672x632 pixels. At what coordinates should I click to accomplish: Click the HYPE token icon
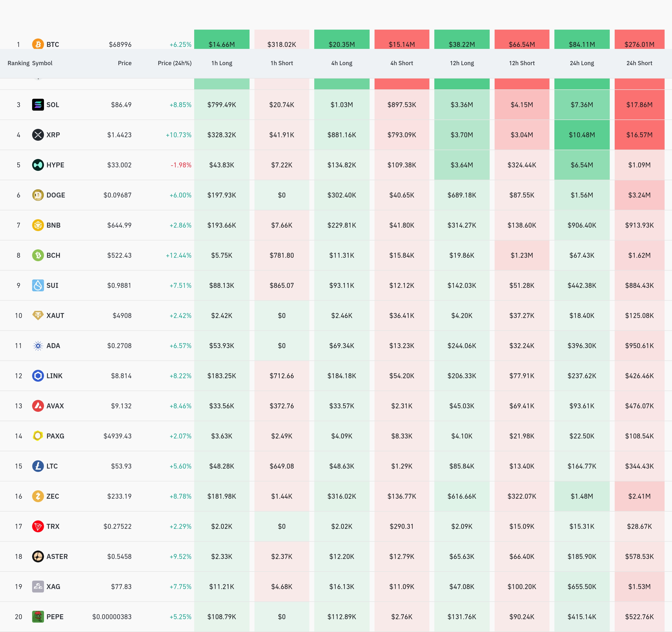pos(38,165)
